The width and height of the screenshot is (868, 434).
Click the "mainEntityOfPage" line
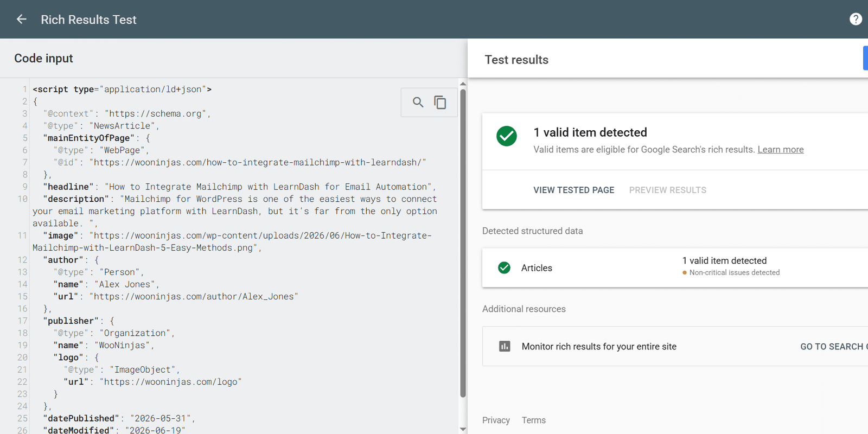[97, 138]
